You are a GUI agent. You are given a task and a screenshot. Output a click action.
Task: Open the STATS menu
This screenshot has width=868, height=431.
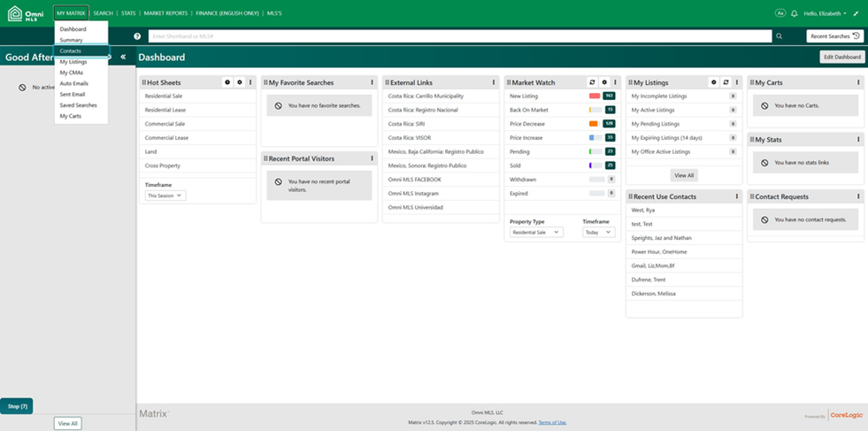128,13
